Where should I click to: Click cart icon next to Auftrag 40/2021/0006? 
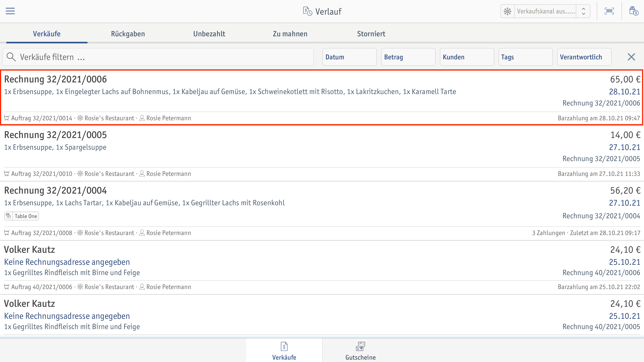[x=7, y=287]
